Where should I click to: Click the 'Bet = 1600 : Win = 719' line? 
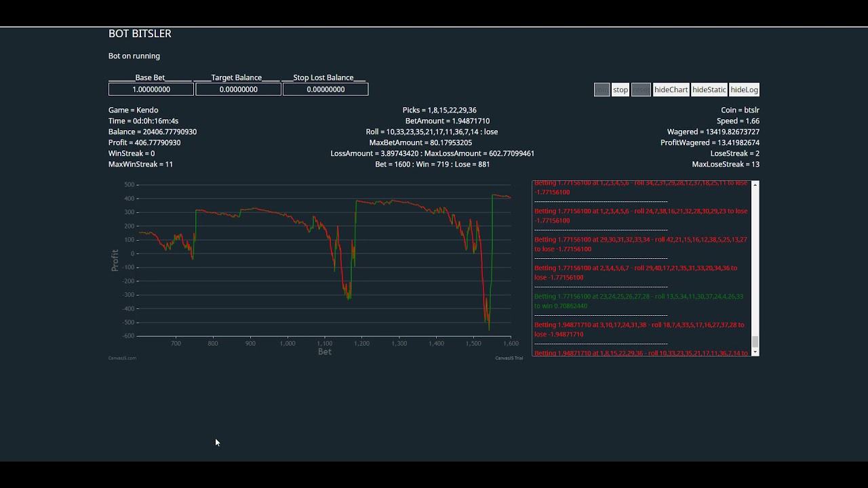tap(433, 164)
